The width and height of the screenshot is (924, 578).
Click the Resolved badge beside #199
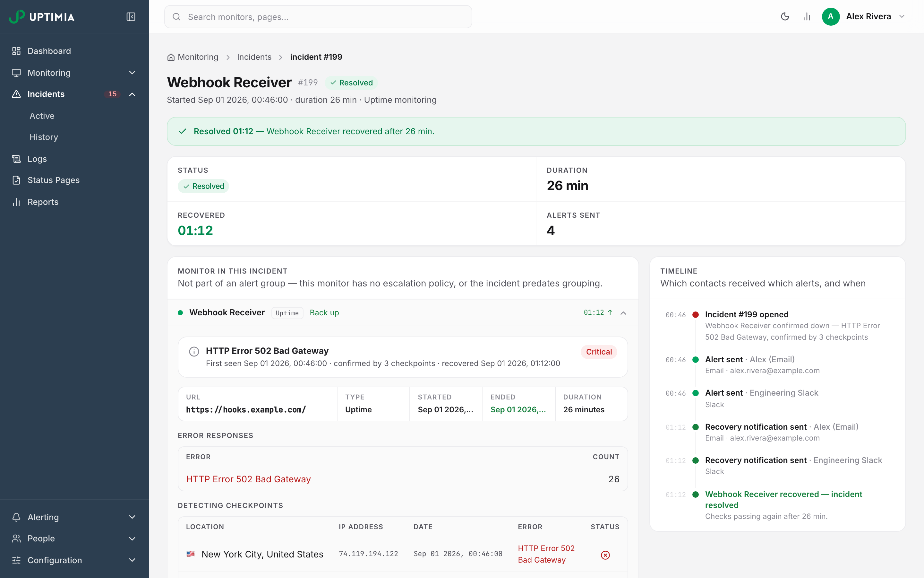click(x=351, y=83)
